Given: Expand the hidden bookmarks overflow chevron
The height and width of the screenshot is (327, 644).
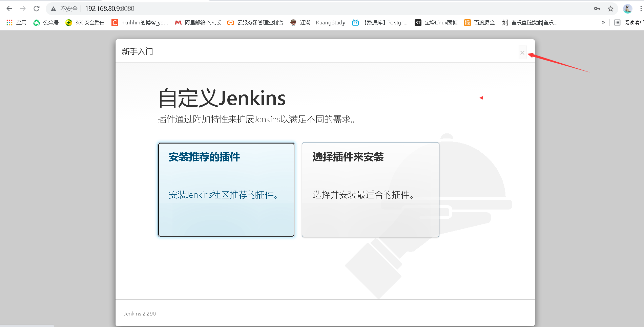Looking at the screenshot, I should click(x=603, y=23).
